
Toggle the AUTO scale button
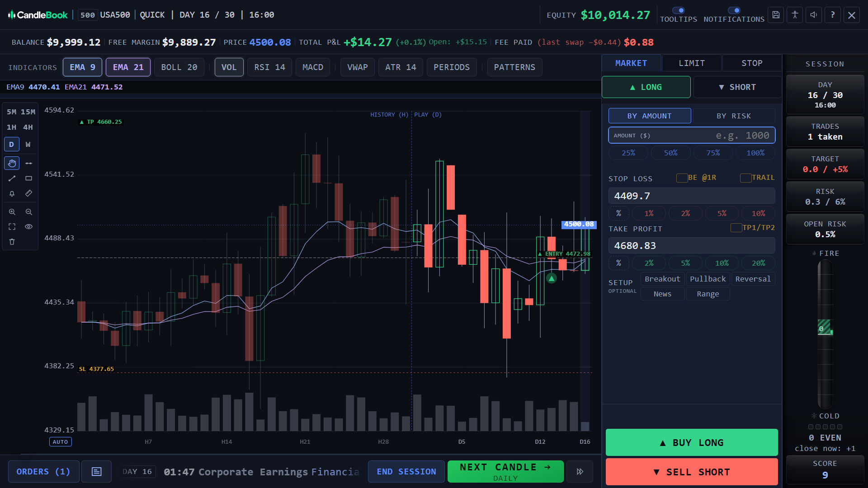point(60,442)
